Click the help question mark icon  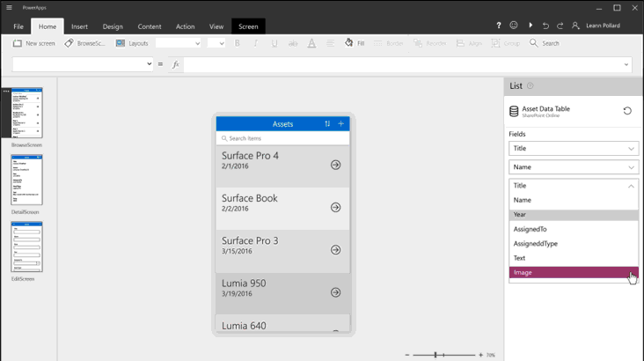(x=499, y=26)
